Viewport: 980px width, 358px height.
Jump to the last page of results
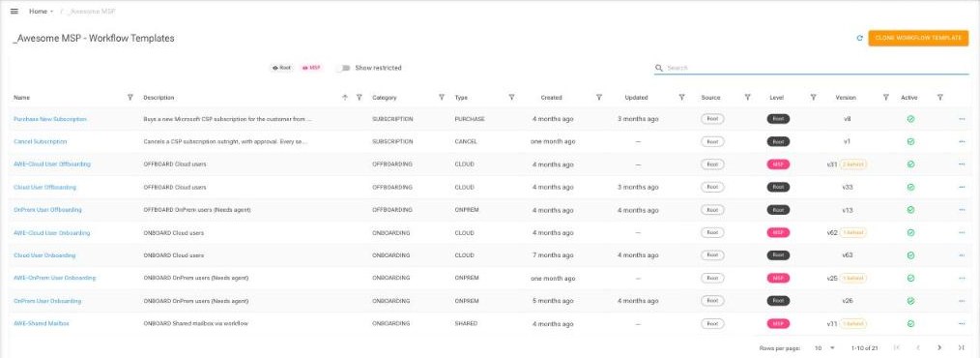pos(962,347)
